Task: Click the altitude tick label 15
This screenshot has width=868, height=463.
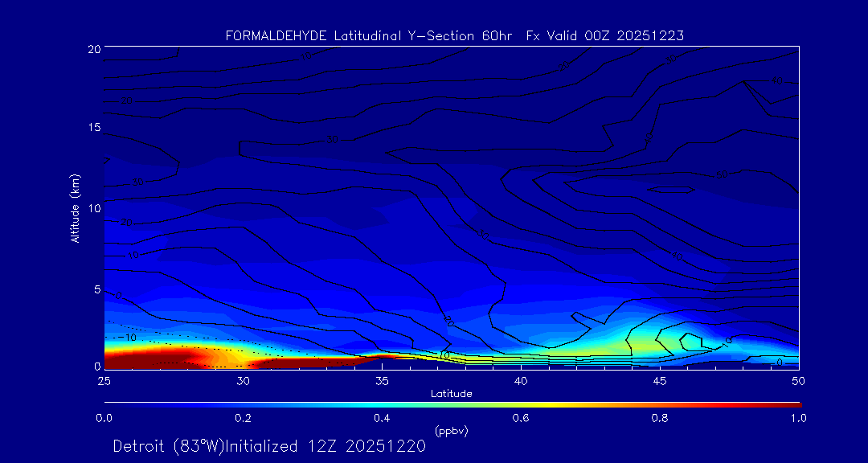Action: (93, 127)
